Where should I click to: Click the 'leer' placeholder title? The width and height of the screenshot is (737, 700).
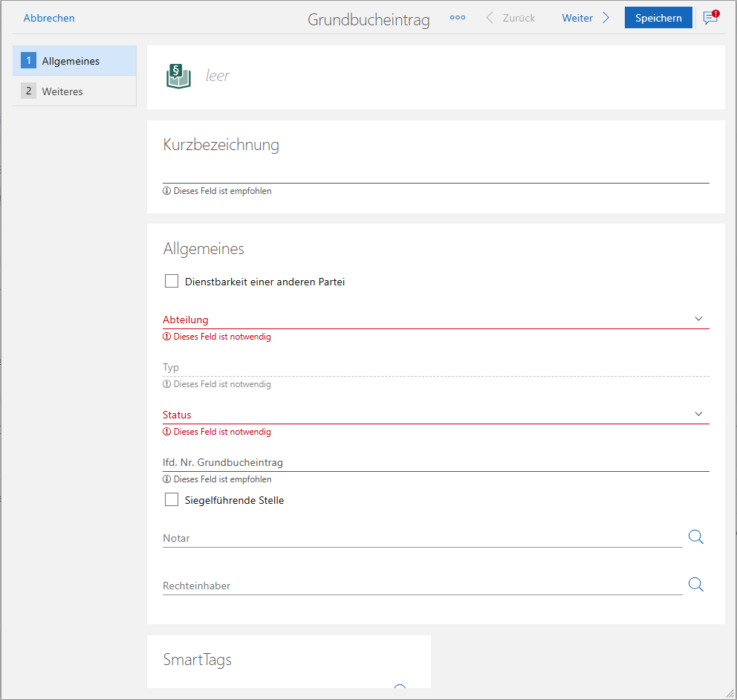(x=218, y=75)
